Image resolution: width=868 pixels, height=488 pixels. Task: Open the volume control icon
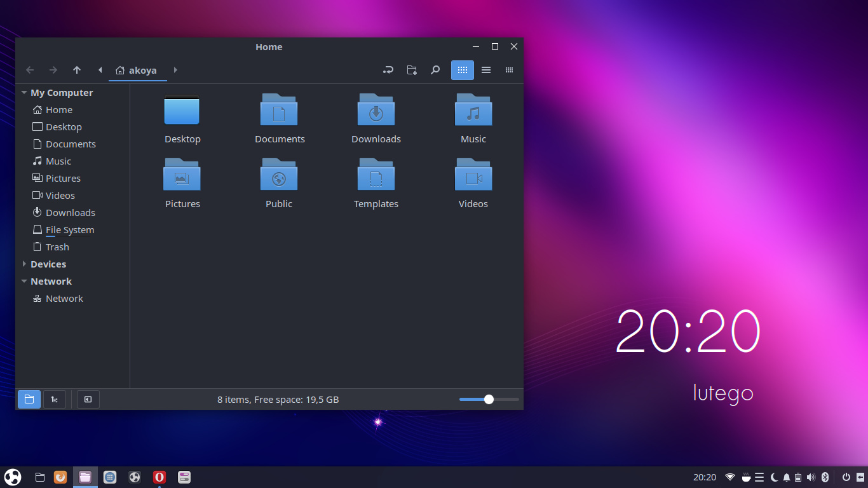(x=811, y=477)
